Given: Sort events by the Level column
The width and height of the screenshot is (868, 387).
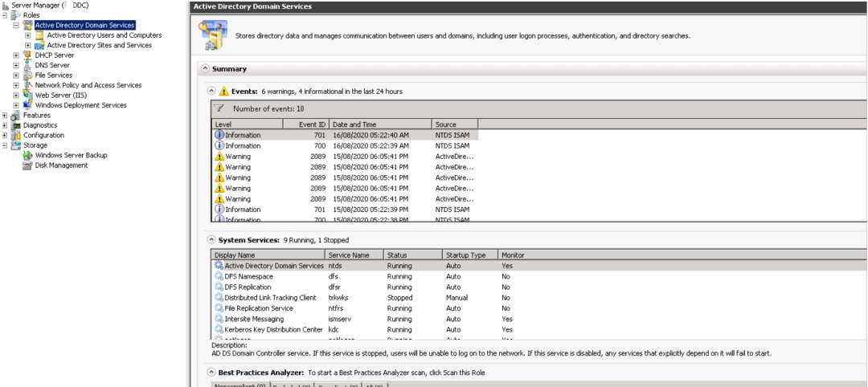Looking at the screenshot, I should 248,124.
